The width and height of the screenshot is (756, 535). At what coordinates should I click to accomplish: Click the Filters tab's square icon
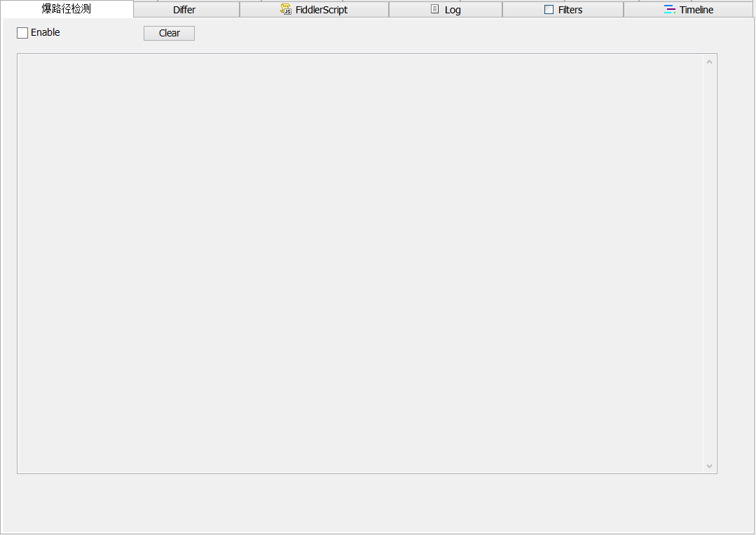(x=549, y=10)
